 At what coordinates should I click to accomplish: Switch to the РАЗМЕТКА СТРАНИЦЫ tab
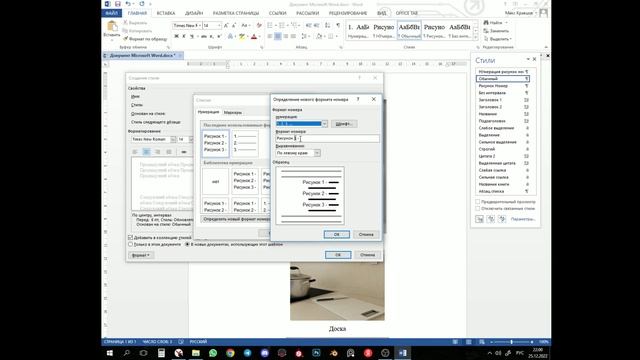[236, 13]
